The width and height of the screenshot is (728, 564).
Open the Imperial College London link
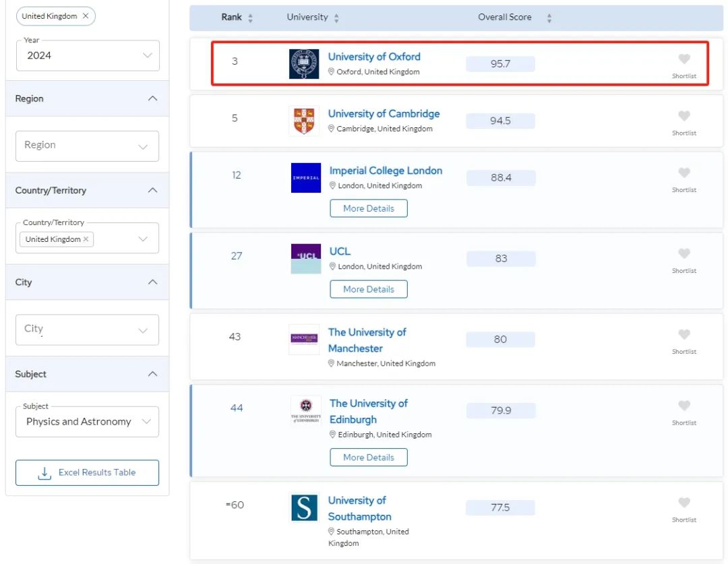(386, 170)
